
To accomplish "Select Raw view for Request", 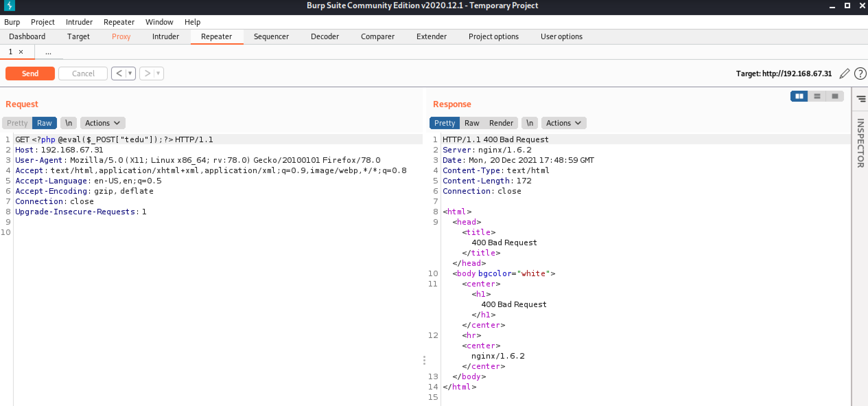I will [44, 123].
